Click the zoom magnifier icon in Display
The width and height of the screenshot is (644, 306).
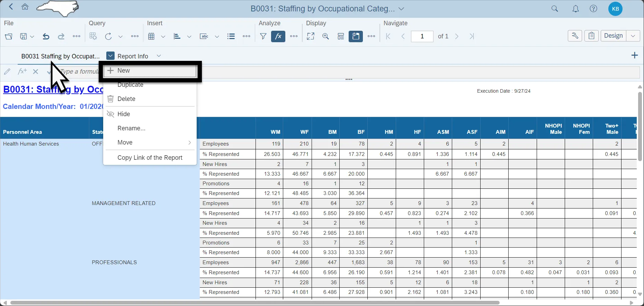(x=325, y=36)
